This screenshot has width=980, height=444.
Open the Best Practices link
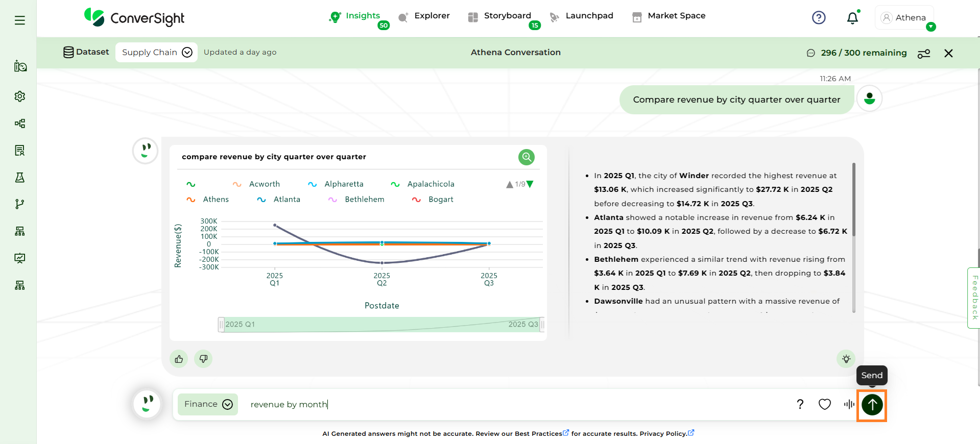coord(538,434)
